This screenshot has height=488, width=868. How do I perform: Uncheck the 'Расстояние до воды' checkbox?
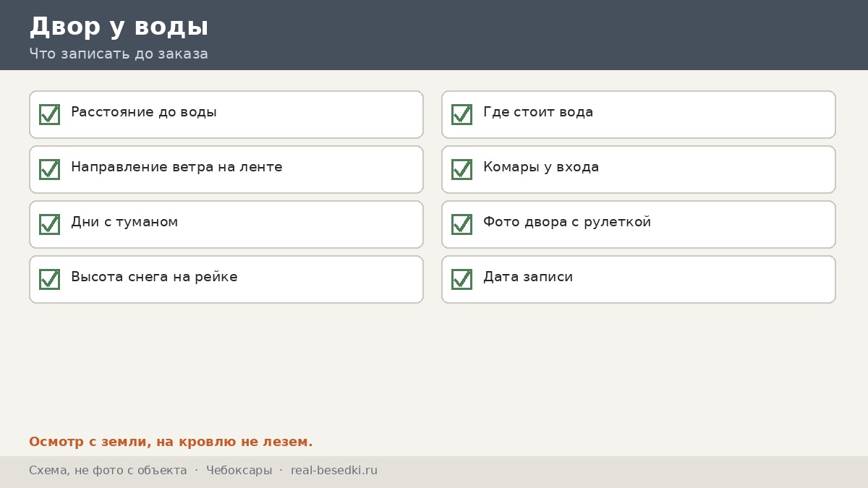click(49, 114)
